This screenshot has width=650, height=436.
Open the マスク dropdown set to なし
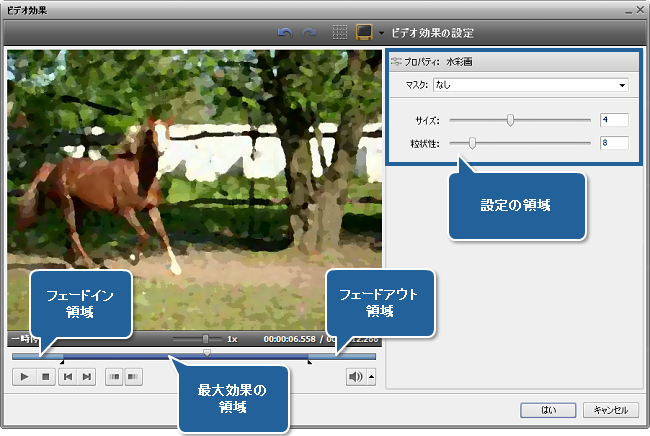(x=531, y=85)
